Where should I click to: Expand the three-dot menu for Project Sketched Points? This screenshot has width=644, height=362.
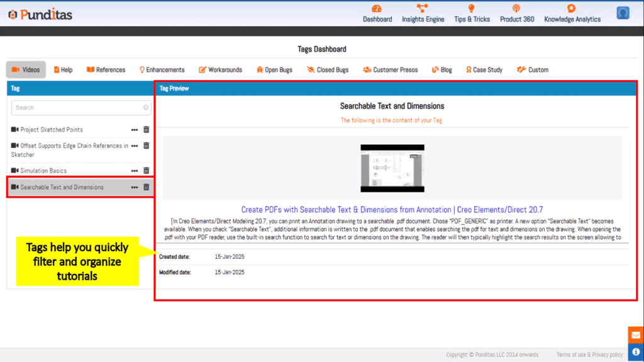pyautogui.click(x=134, y=130)
